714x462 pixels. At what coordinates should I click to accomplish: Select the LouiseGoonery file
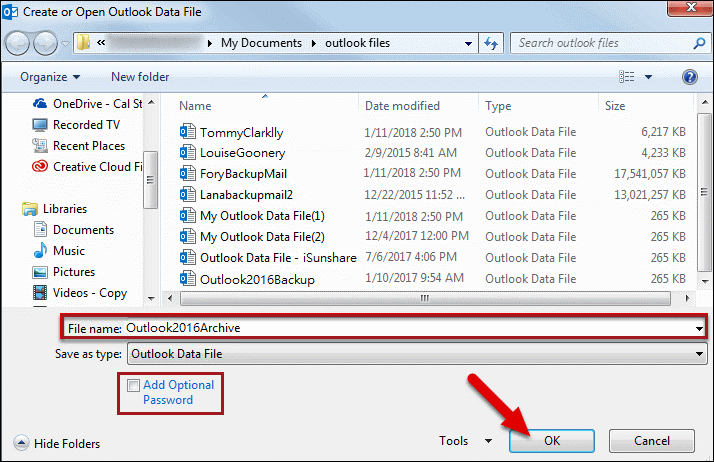click(x=242, y=153)
